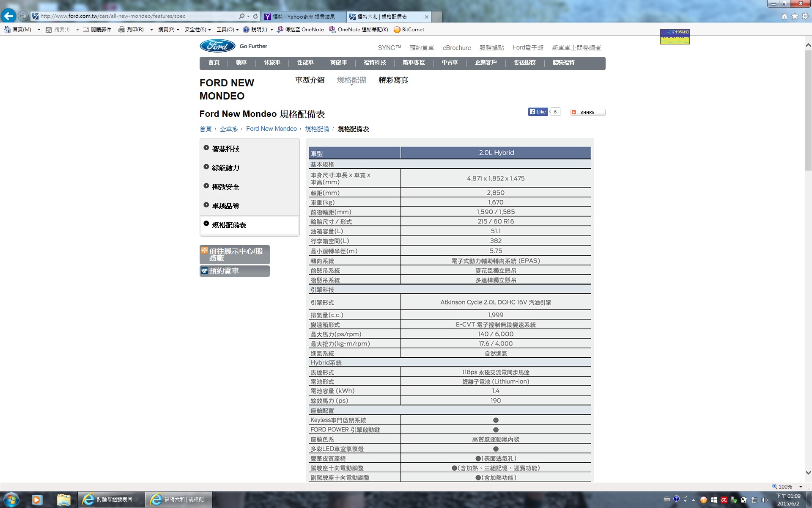This screenshot has width=812, height=508.
Task: Open 討論群組發表回... taskbar window
Action: [112, 500]
